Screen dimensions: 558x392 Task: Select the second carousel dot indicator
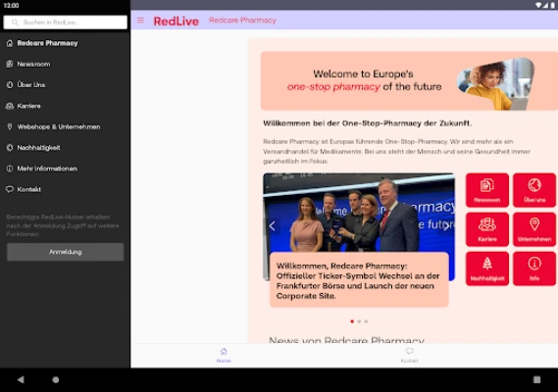[359, 321]
